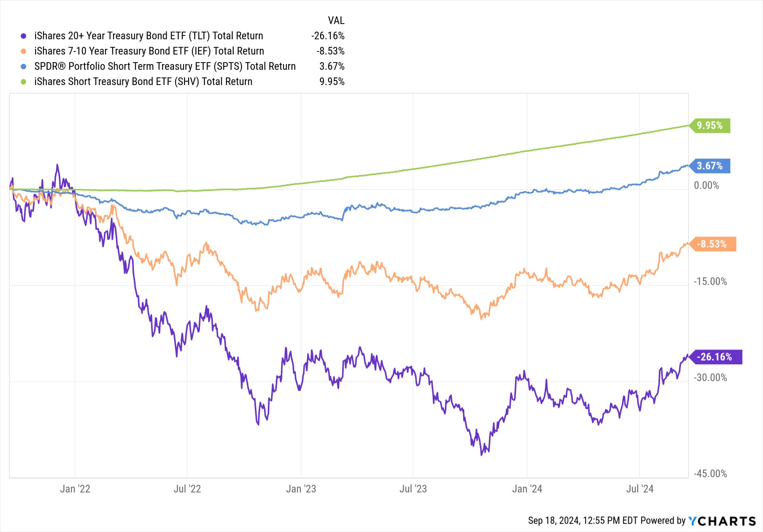Click the Jan '22 axis label
Screen dimensions: 763x532
click(x=75, y=489)
